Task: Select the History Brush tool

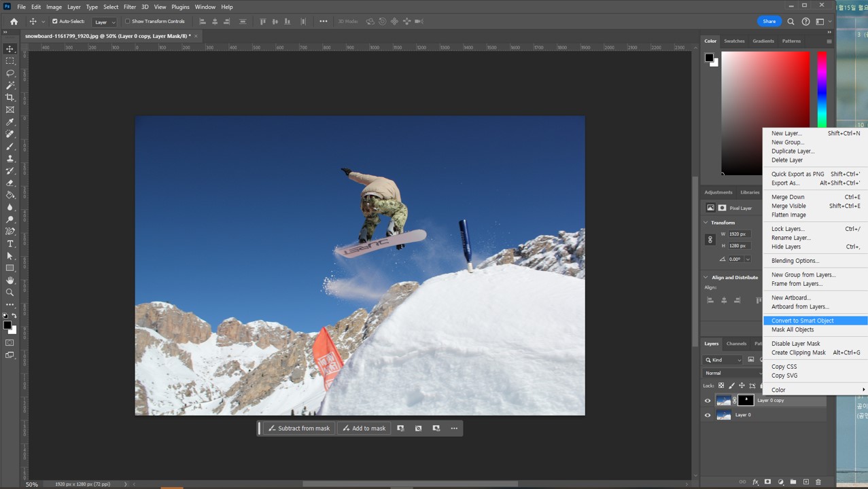Action: coord(10,171)
